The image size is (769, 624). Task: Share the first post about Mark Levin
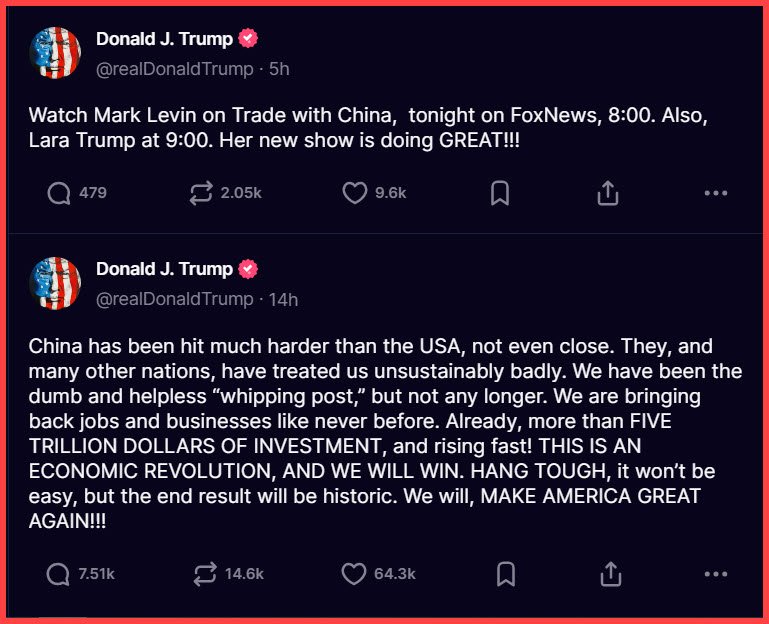click(608, 193)
